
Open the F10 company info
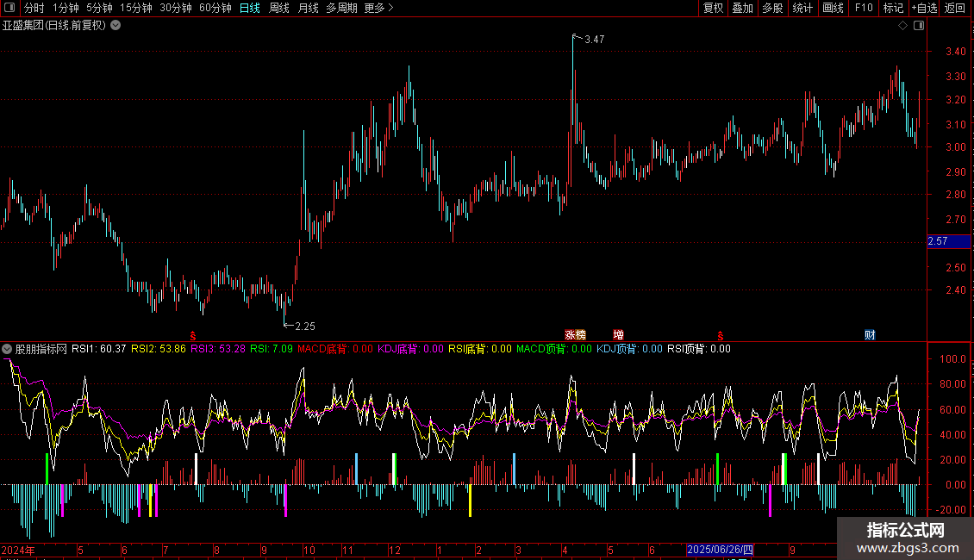[864, 8]
